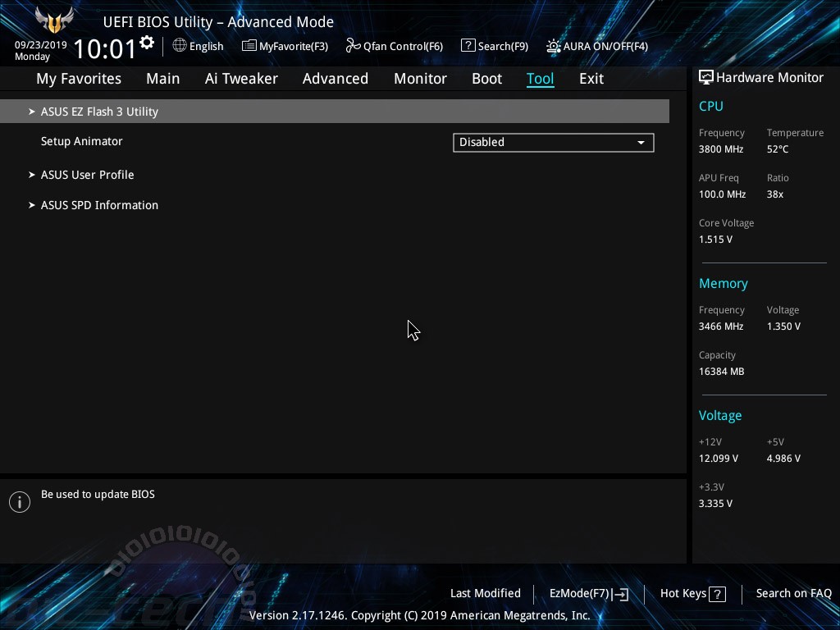Click the 10:01 clock display
The width and height of the screenshot is (840, 630).
105,49
